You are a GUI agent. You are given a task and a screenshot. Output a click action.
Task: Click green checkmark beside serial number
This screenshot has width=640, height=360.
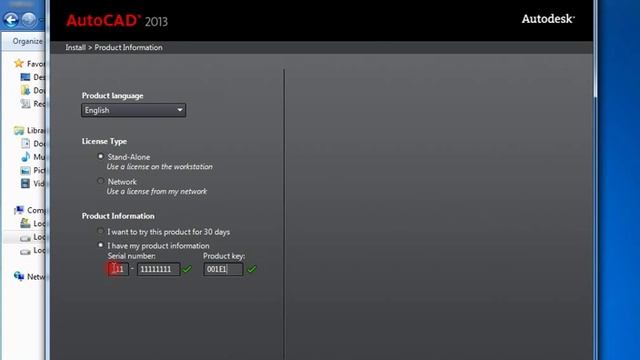click(x=187, y=269)
